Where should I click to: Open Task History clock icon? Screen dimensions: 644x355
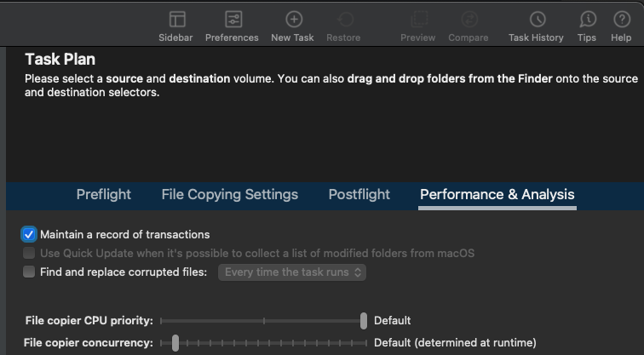pos(537,20)
